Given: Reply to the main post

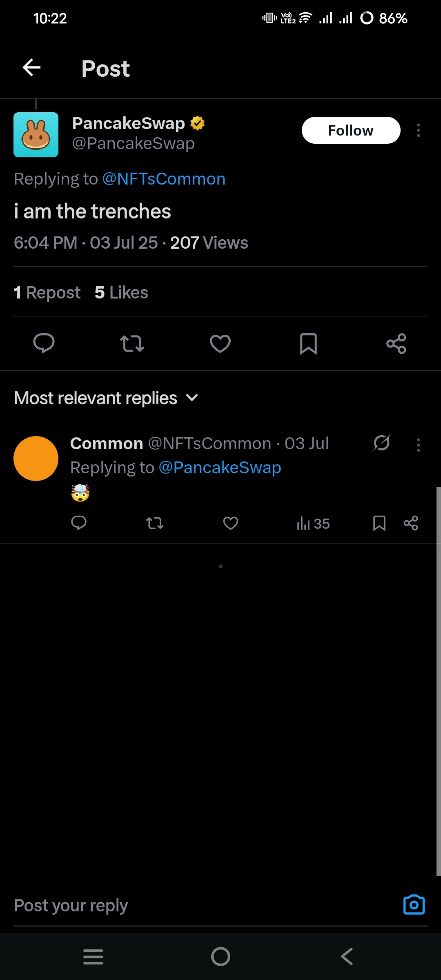Looking at the screenshot, I should (x=44, y=343).
